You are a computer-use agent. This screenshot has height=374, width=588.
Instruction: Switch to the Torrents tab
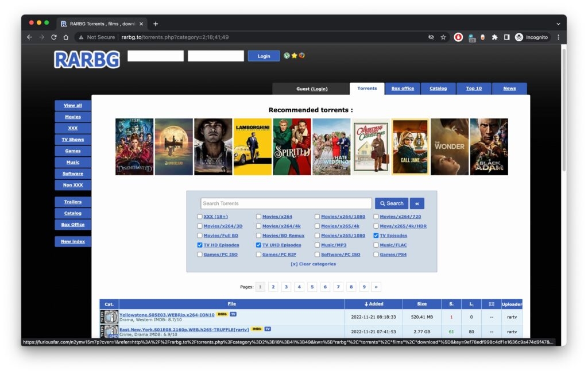click(367, 88)
